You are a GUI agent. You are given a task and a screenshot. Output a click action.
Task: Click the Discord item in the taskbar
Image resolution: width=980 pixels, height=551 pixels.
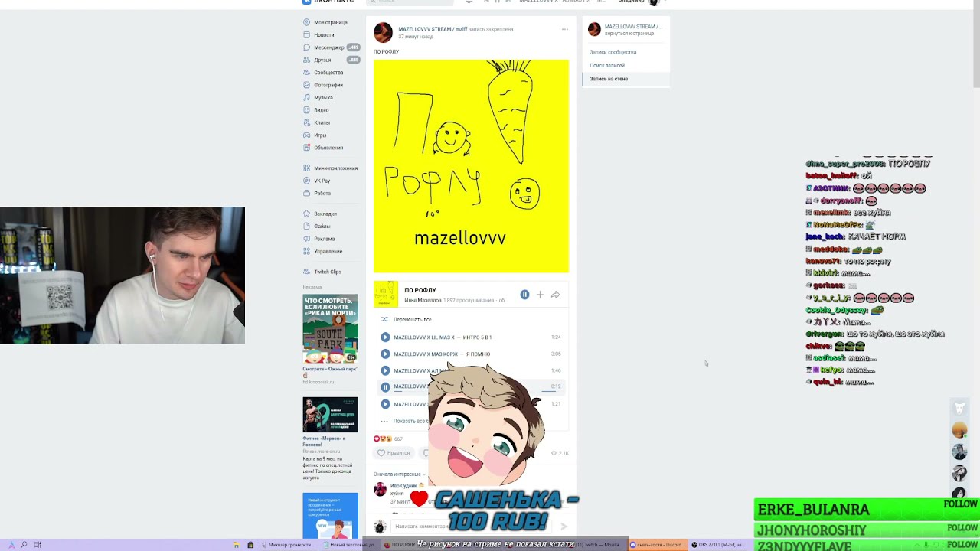(656, 545)
